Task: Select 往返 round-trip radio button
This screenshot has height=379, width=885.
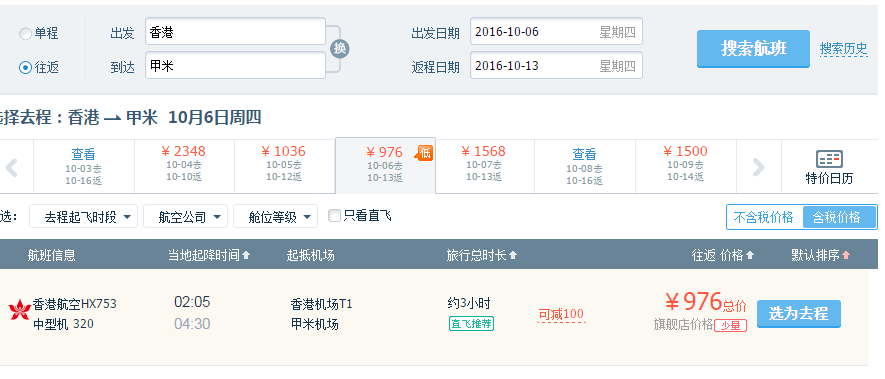Action: click(x=25, y=68)
